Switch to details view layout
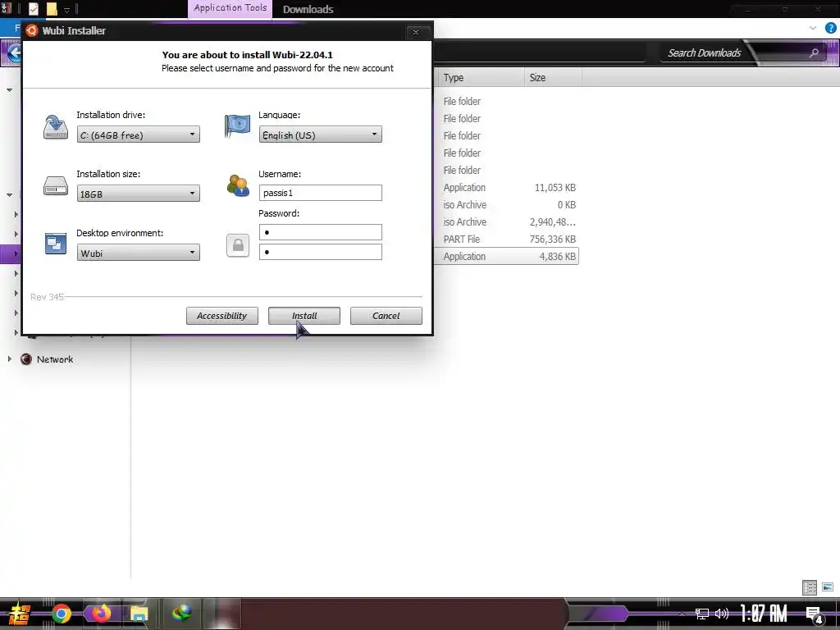 [810, 587]
